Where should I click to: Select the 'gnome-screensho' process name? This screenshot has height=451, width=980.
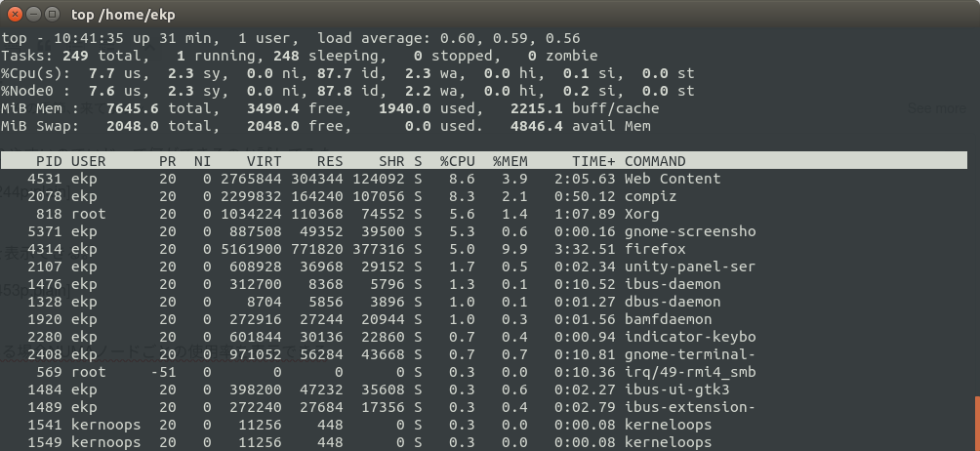690,231
